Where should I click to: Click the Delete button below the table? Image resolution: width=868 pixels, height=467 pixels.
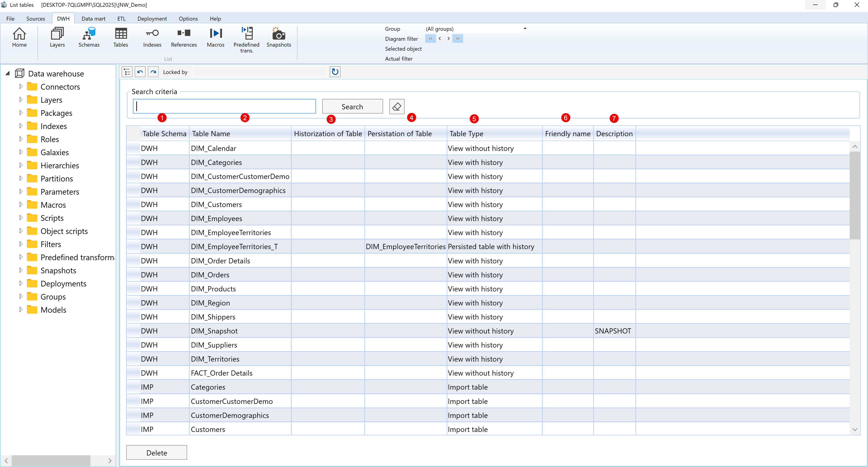(x=156, y=452)
